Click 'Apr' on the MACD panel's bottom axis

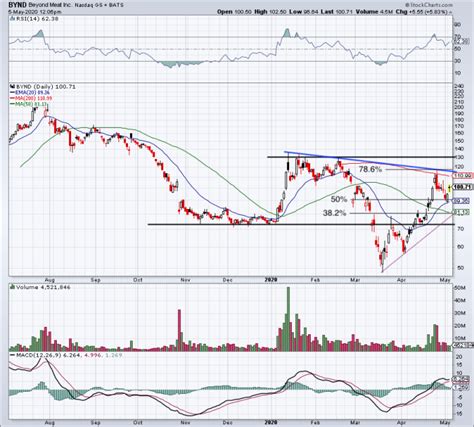(x=402, y=423)
